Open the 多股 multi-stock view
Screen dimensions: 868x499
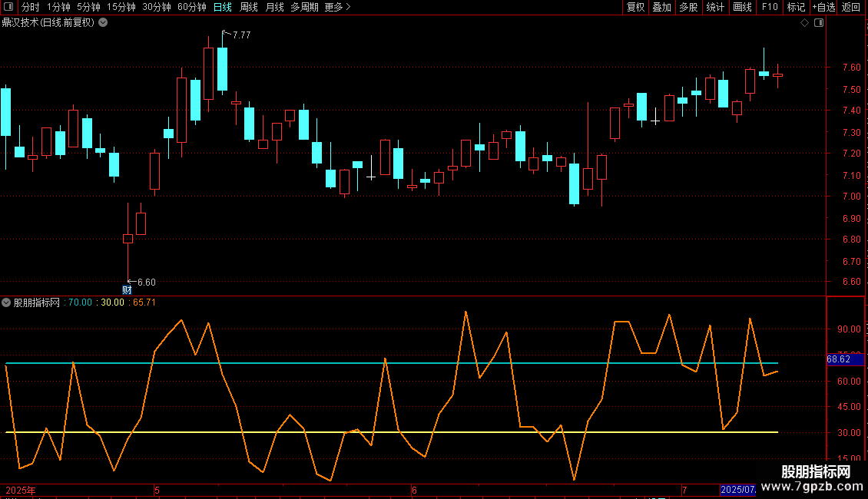(688, 7)
